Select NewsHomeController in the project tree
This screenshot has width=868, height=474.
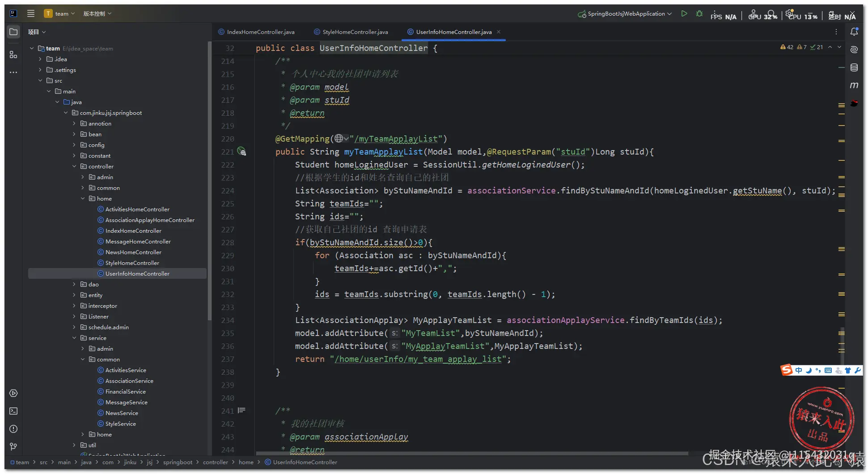click(x=133, y=252)
